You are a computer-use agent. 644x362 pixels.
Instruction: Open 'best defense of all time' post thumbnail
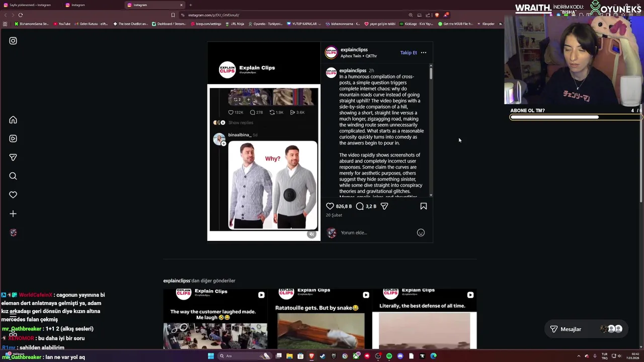click(425, 319)
